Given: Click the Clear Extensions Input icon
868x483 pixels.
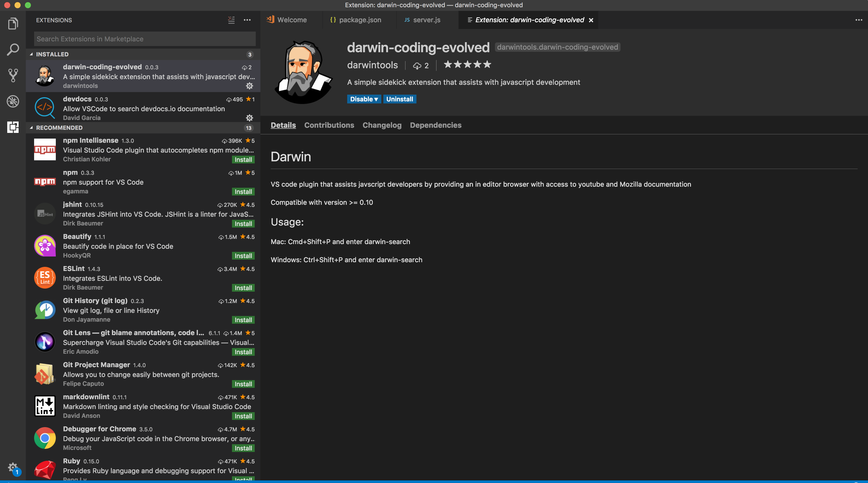Looking at the screenshot, I should point(231,20).
